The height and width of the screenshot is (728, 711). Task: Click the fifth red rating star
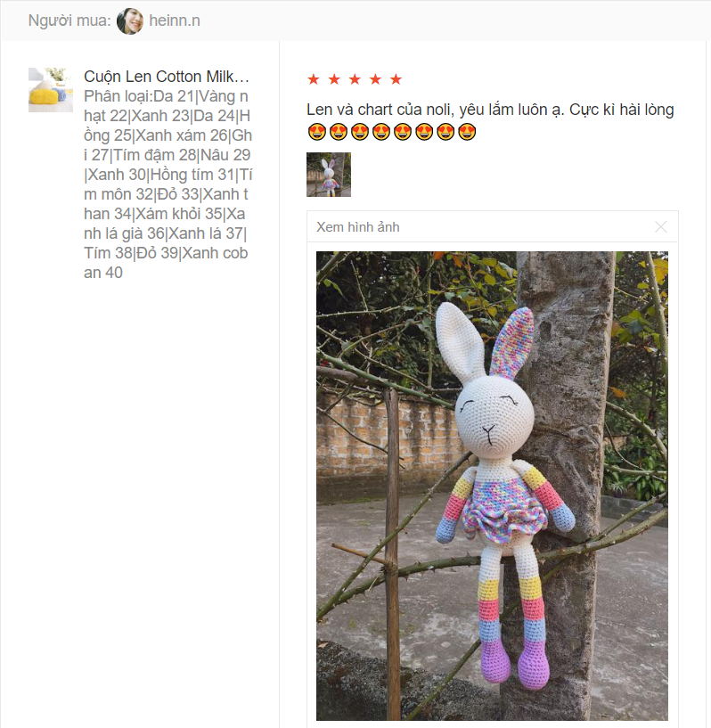click(x=396, y=79)
